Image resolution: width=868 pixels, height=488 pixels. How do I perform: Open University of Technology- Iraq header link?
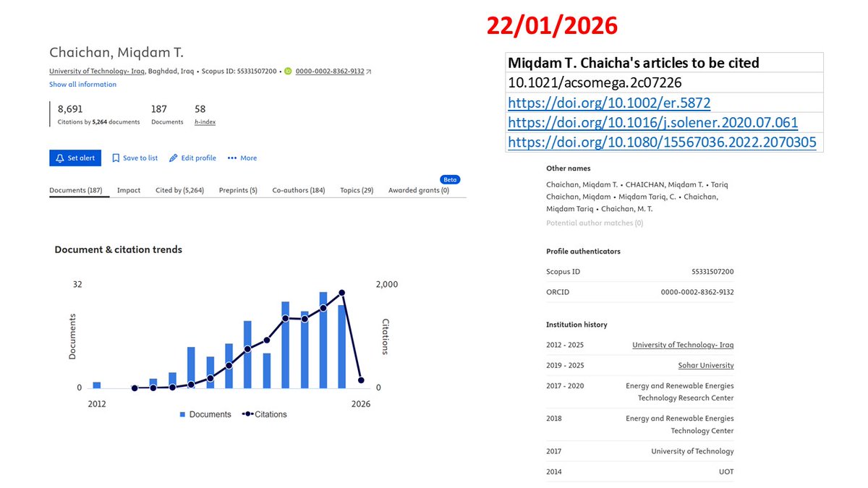click(97, 72)
